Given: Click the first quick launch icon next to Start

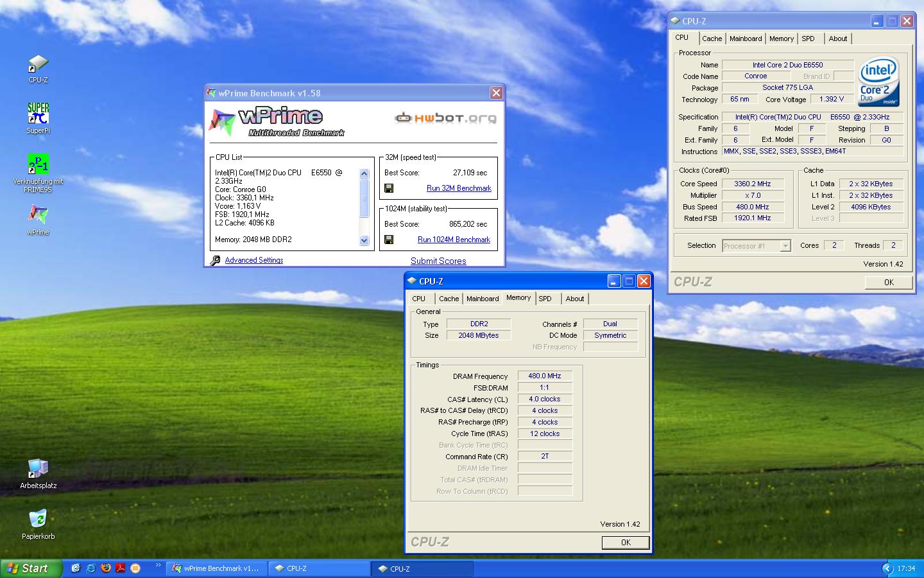Looking at the screenshot, I should (76, 568).
